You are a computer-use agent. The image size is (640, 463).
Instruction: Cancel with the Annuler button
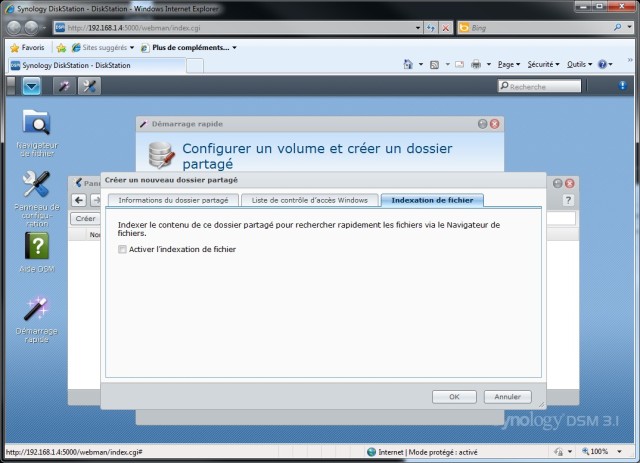[507, 397]
